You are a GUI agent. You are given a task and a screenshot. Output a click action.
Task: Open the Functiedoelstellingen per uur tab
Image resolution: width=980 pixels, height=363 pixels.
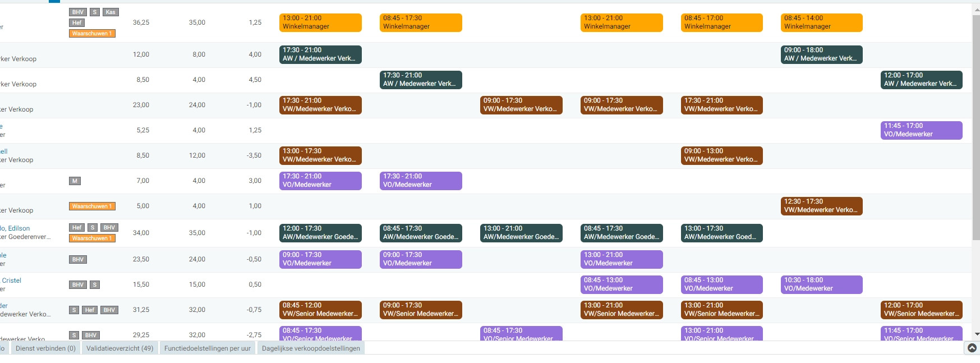pos(207,348)
